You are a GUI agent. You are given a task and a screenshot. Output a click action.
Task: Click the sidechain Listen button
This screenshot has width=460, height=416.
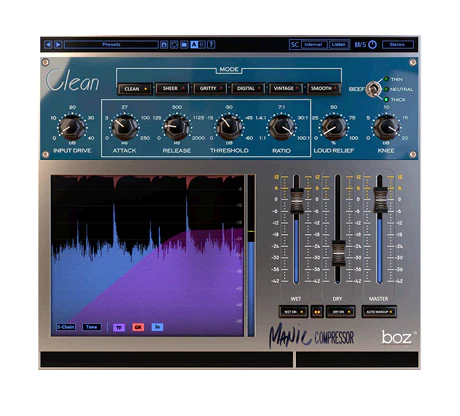point(339,44)
